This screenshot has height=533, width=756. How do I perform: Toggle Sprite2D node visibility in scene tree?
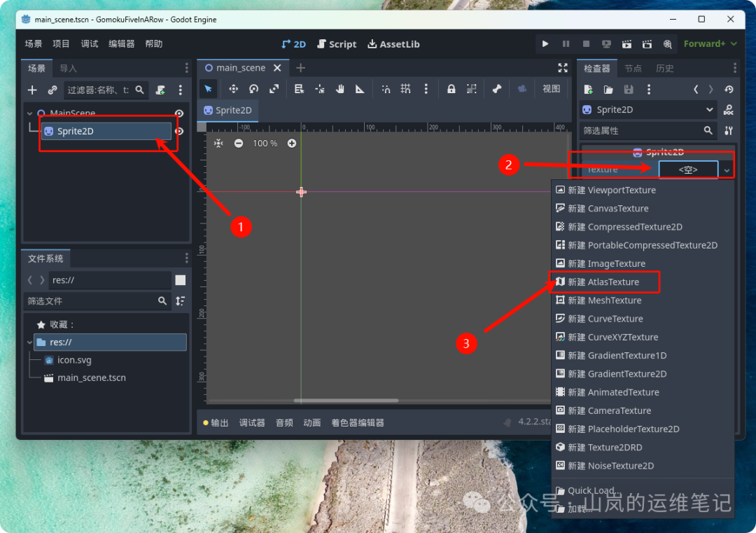click(178, 130)
